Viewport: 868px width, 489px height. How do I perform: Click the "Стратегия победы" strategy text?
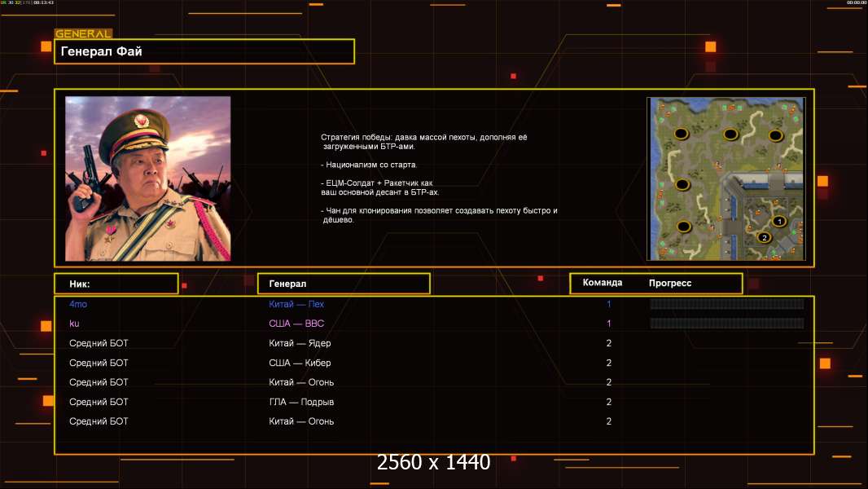point(424,142)
